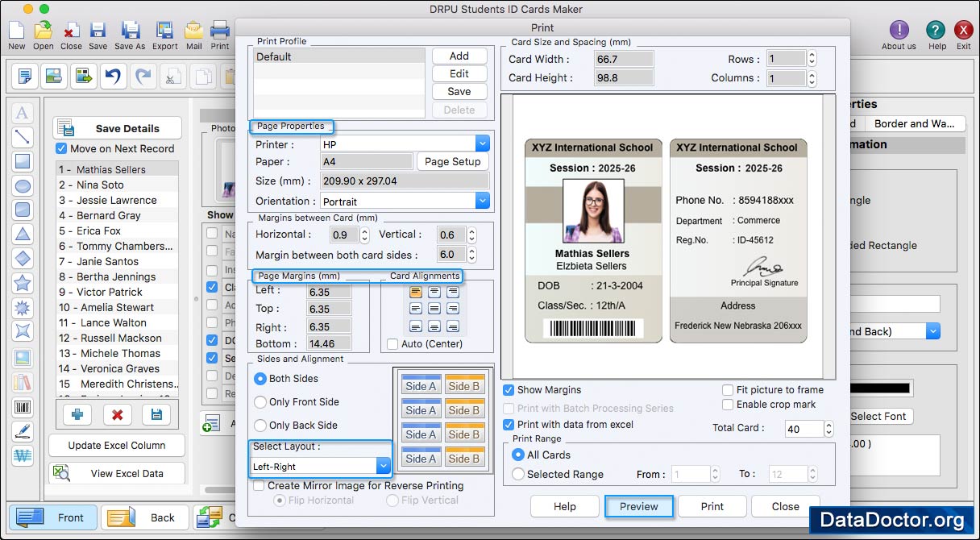Screen dimensions: 980x540
Task: Adjust margin between both card sides stepper
Action: click(470, 255)
